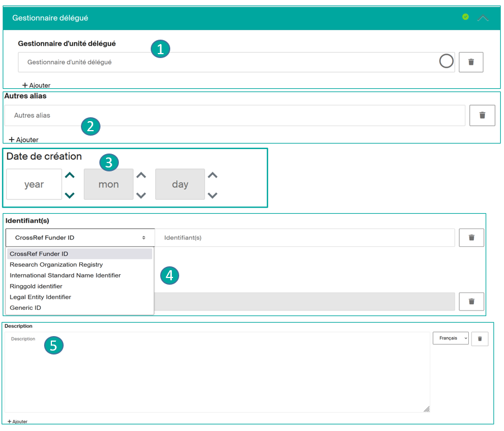Click the Identifiant(s) text input field
The image size is (504, 431).
[x=304, y=238]
